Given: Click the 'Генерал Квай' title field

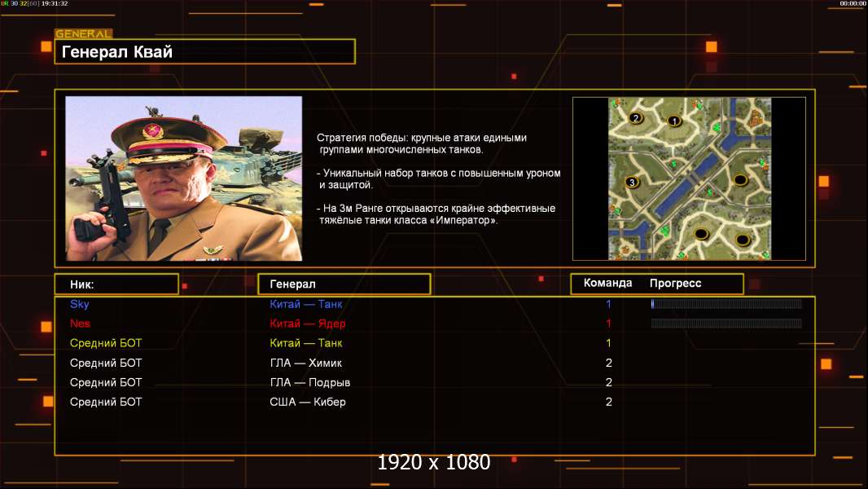Looking at the screenshot, I should 205,51.
